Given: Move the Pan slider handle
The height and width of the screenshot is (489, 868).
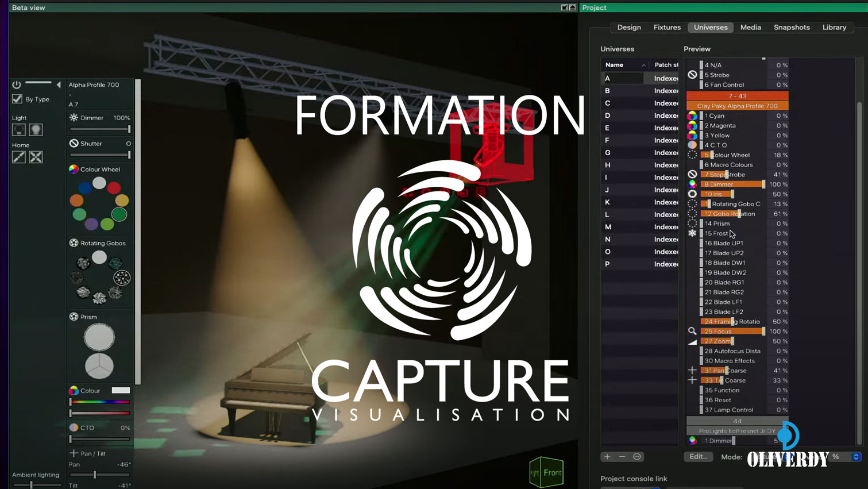Looking at the screenshot, I should click(x=95, y=475).
